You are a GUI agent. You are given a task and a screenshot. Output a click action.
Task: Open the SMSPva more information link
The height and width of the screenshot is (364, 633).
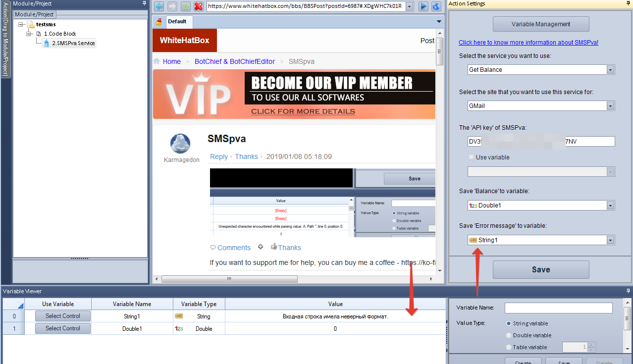point(528,43)
